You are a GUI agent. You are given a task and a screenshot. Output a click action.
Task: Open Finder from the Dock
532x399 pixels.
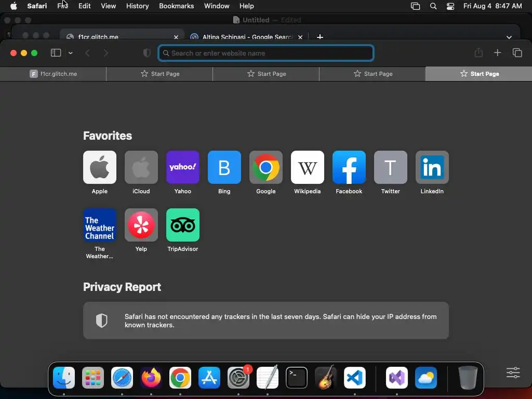click(x=64, y=377)
